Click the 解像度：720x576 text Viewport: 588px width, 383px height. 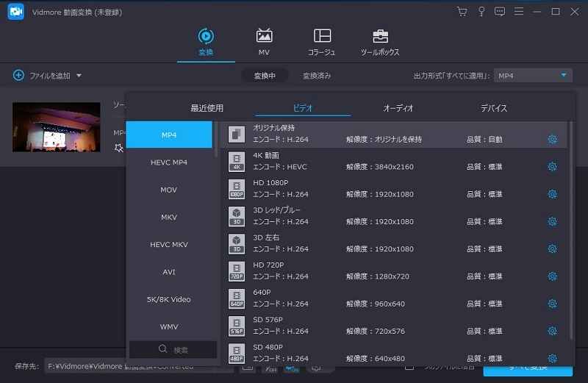[x=376, y=332]
